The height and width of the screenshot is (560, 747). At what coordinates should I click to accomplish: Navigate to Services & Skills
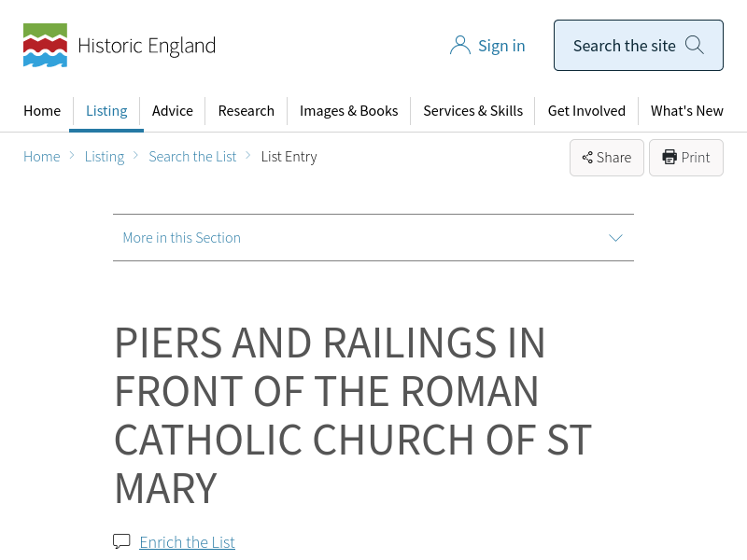click(472, 111)
